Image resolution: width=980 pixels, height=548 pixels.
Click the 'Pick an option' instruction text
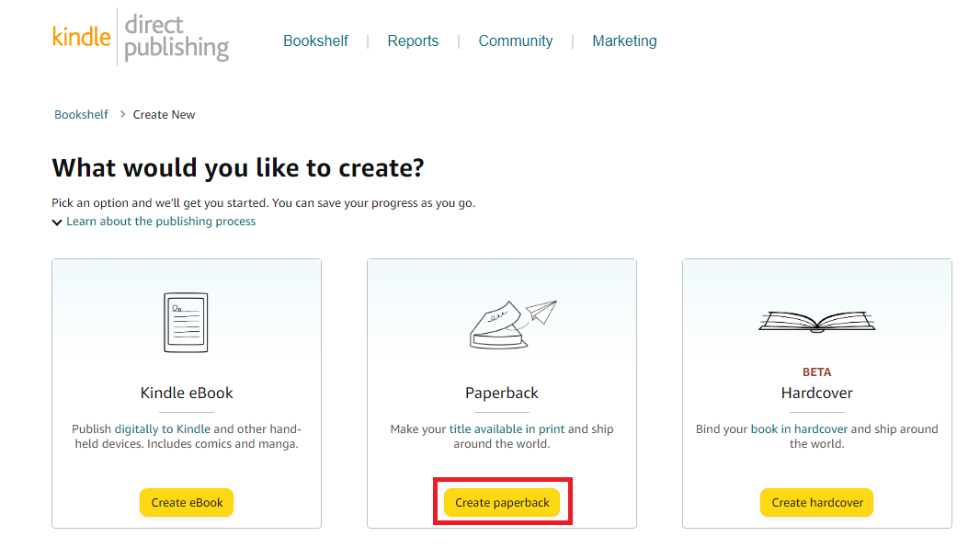[x=263, y=203]
